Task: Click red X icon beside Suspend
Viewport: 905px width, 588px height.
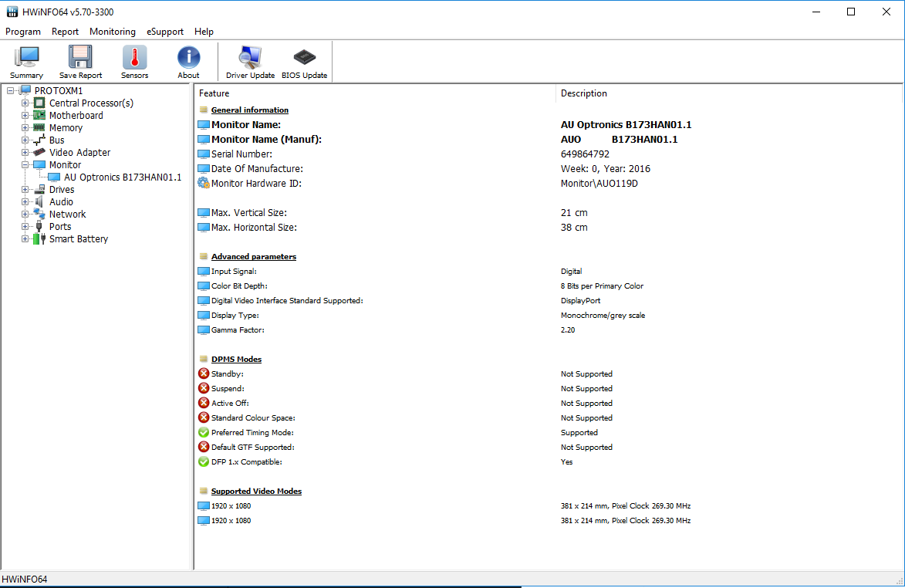Action: 204,388
